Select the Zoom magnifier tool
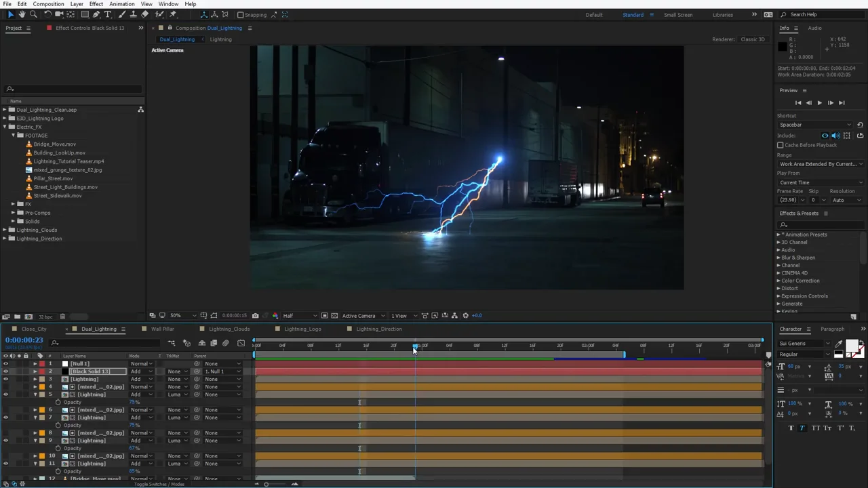Screen dimensions: 868x488 (33, 14)
